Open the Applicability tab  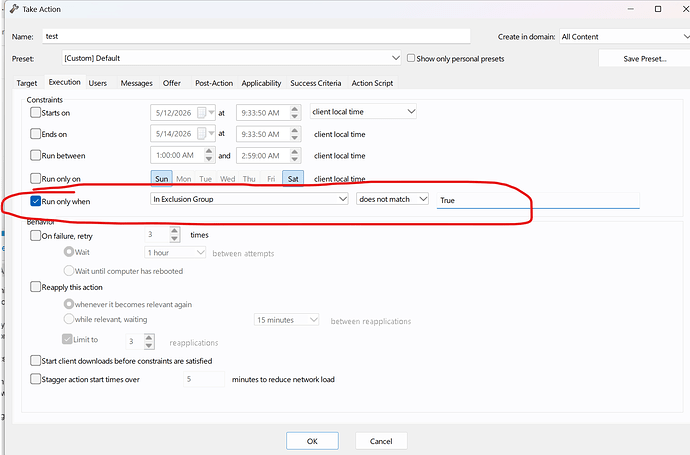point(261,83)
